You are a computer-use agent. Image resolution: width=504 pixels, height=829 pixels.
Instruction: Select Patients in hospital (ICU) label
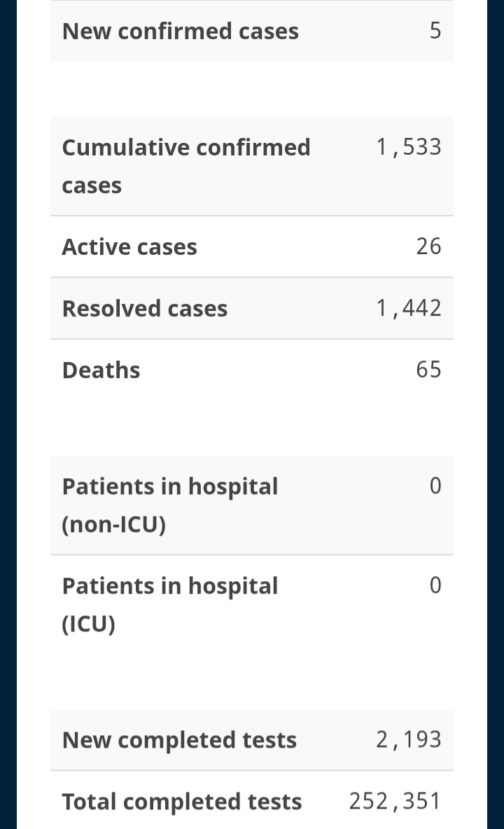click(169, 604)
